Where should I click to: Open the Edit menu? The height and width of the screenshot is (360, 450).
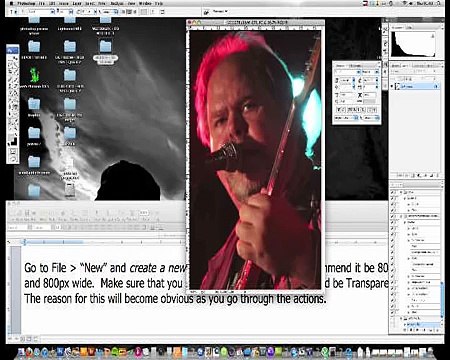(52, 3)
